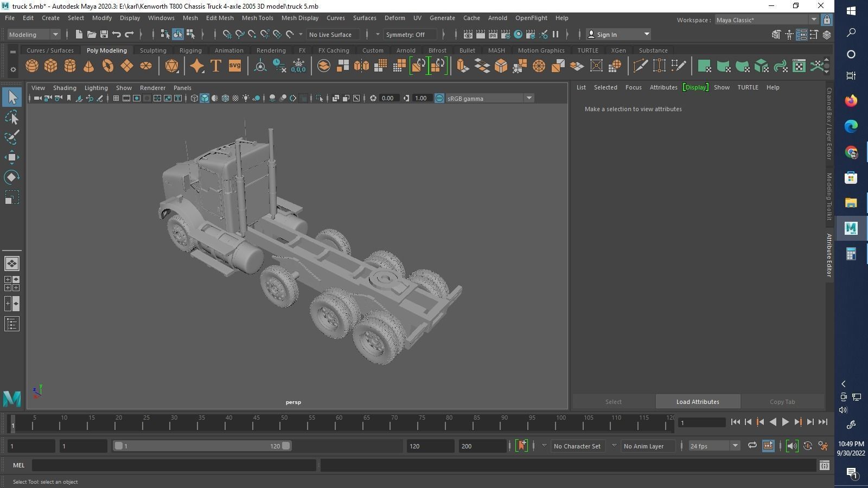Open the Attribute Editor Focus menu
The height and width of the screenshot is (488, 868).
click(633, 87)
